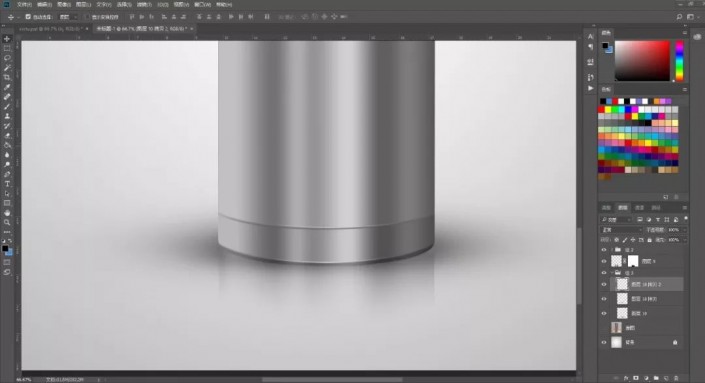705x383 pixels.
Task: Hide the 图层 10 layer
Action: (604, 313)
